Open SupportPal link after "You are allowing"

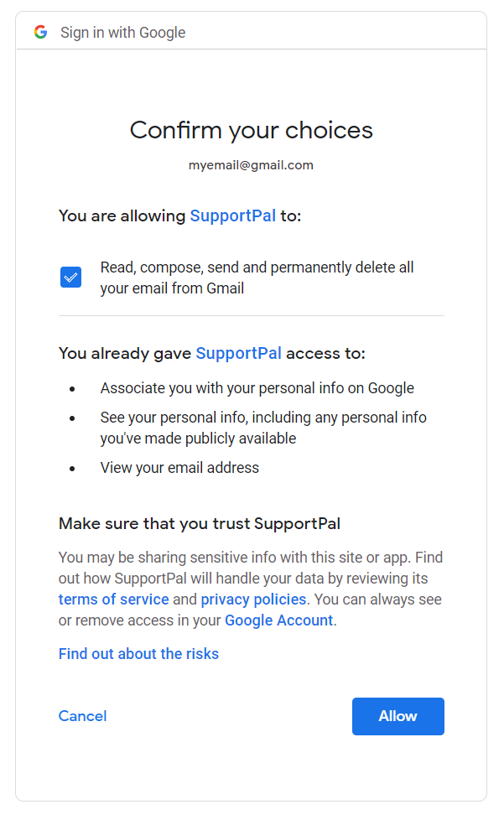[233, 215]
